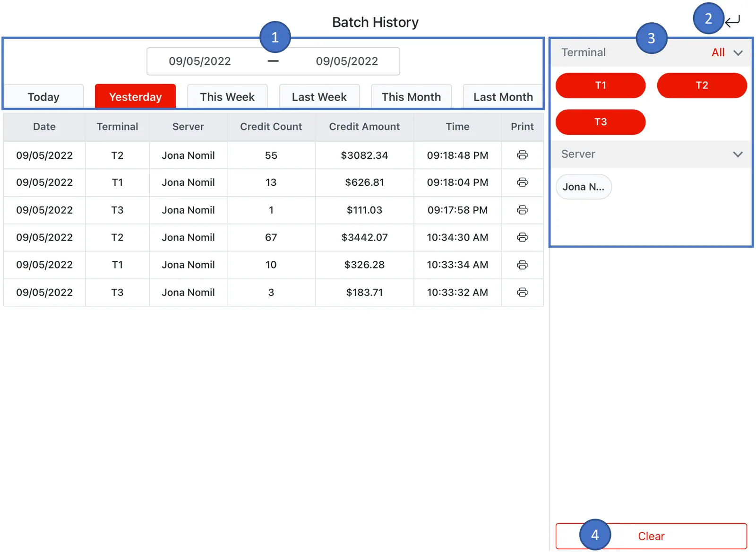
Task: Toggle the T1 terminal filter
Action: [x=601, y=86]
